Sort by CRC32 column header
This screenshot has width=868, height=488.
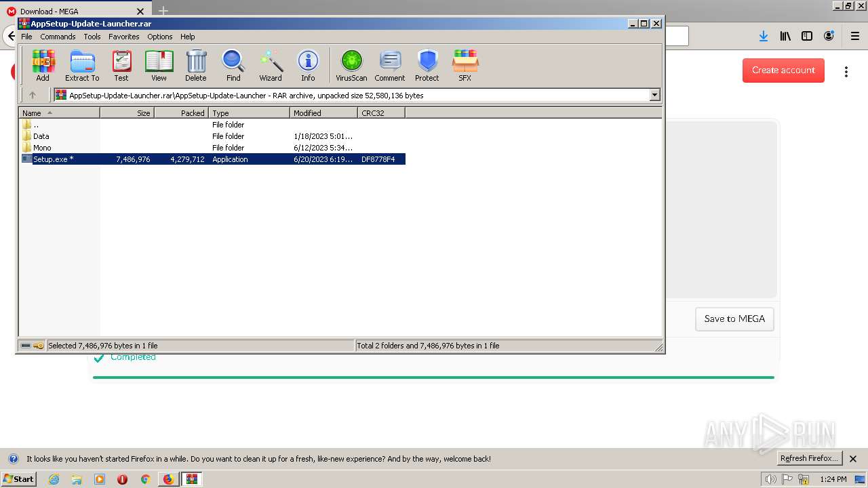click(x=382, y=113)
